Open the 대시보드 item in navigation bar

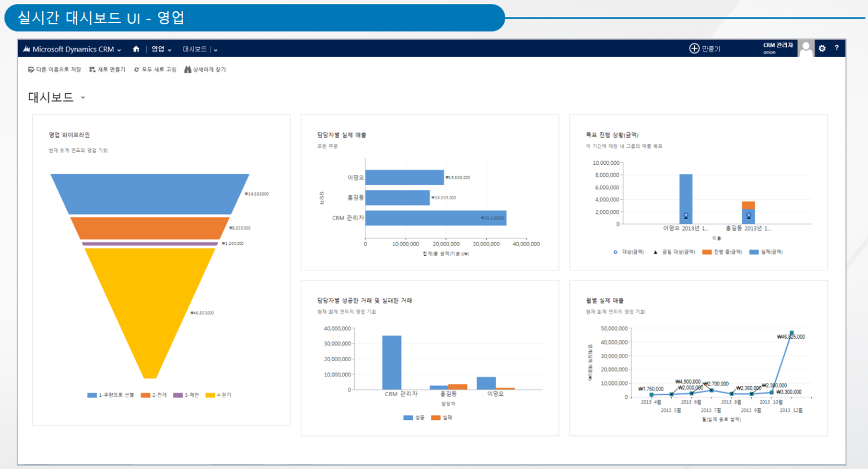[x=195, y=49]
